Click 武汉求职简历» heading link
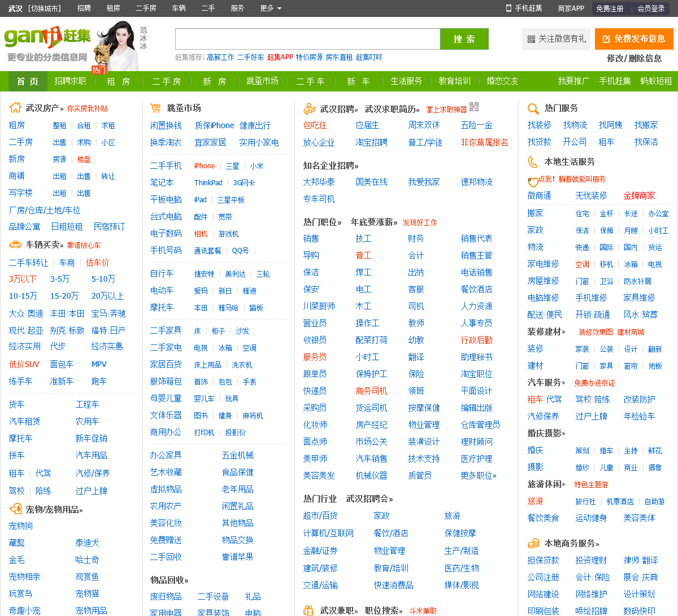Image resolution: width=678 pixels, height=616 pixels. [x=393, y=109]
